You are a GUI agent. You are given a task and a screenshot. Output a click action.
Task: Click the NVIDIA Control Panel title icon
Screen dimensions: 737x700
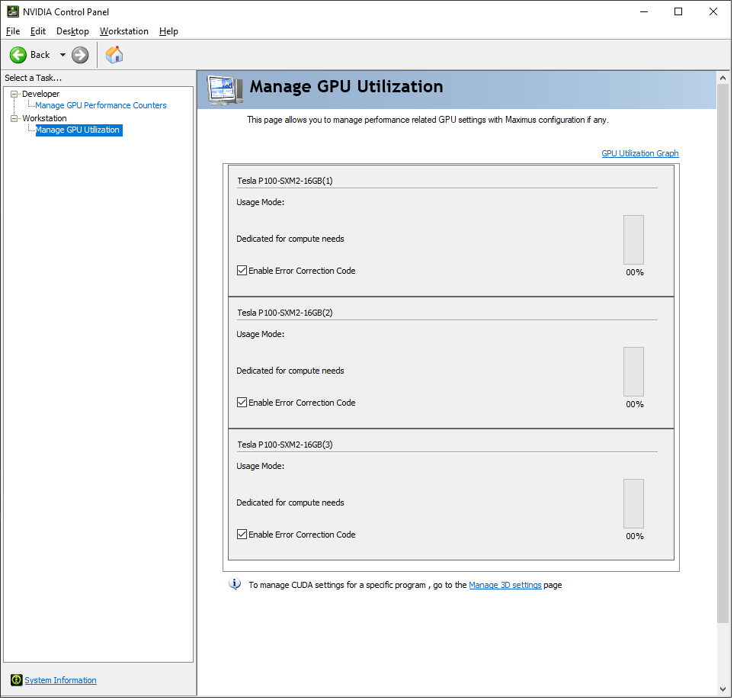(x=13, y=11)
